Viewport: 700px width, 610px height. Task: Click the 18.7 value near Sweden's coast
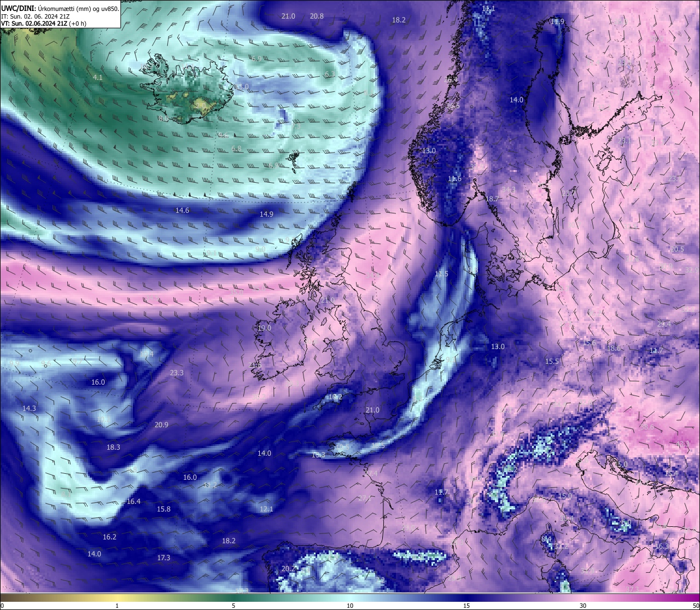492,199
